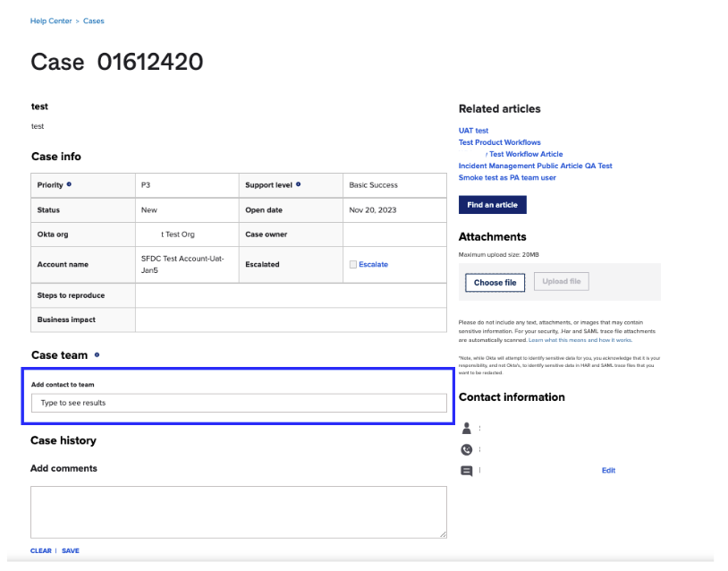Click inside the Add comments text area

point(238,510)
